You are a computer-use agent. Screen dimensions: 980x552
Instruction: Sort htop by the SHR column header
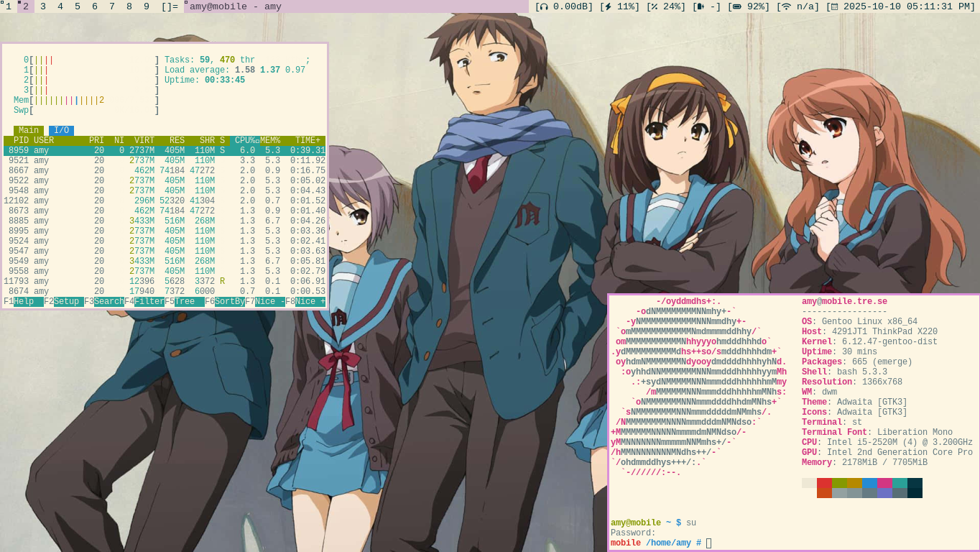click(207, 141)
